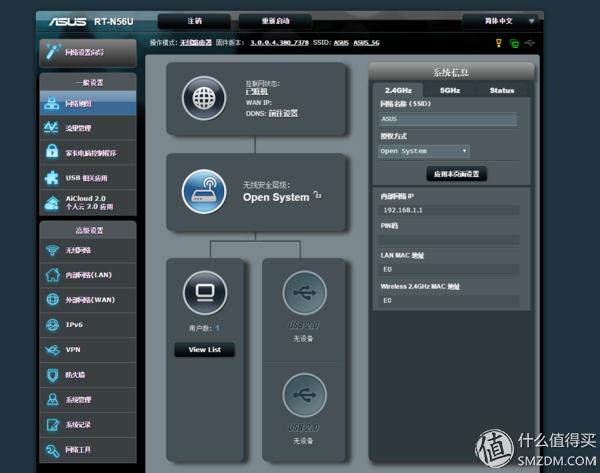This screenshot has height=473, width=600.
Task: Click the green client status icon
Action: [x=514, y=43]
